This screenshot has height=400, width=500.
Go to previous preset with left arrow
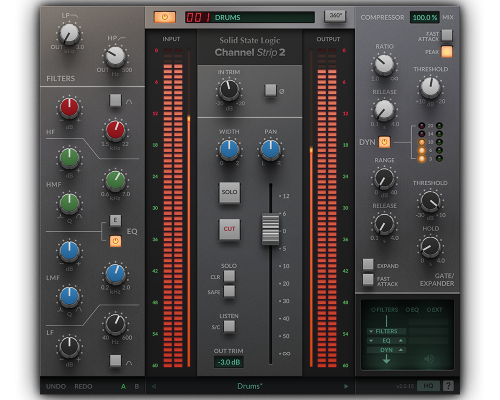(x=154, y=386)
